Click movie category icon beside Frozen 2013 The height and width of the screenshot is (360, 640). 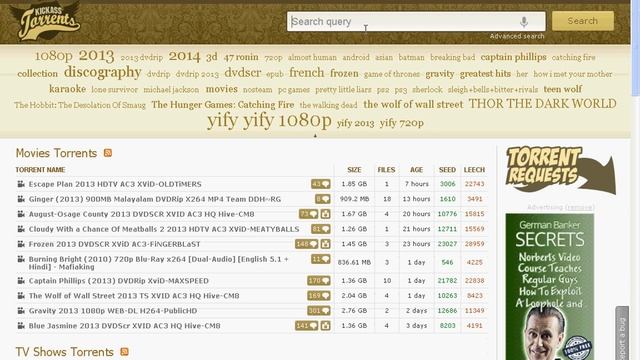point(21,244)
